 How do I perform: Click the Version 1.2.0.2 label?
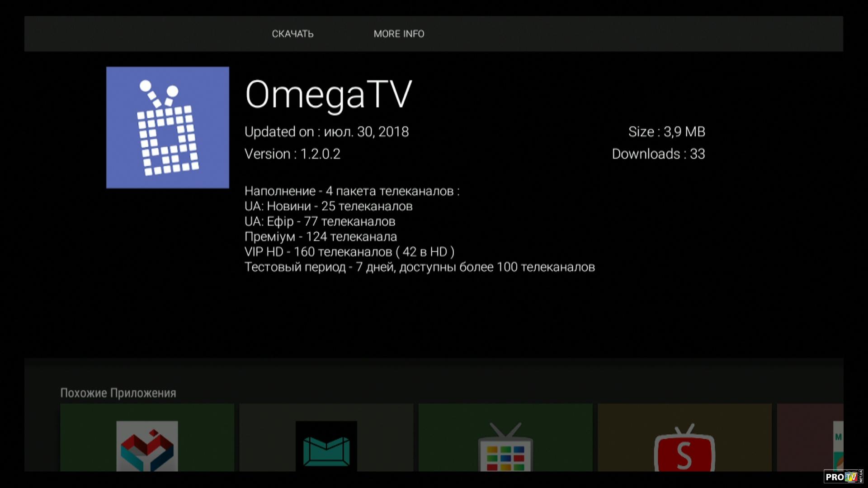click(292, 154)
